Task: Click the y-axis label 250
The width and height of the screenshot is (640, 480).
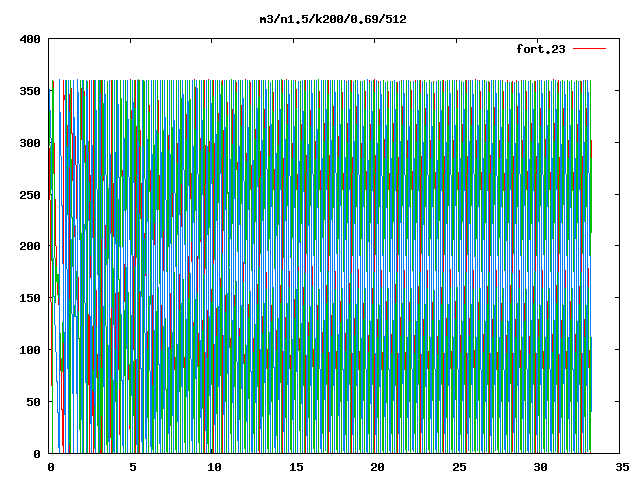Action: coord(30,195)
